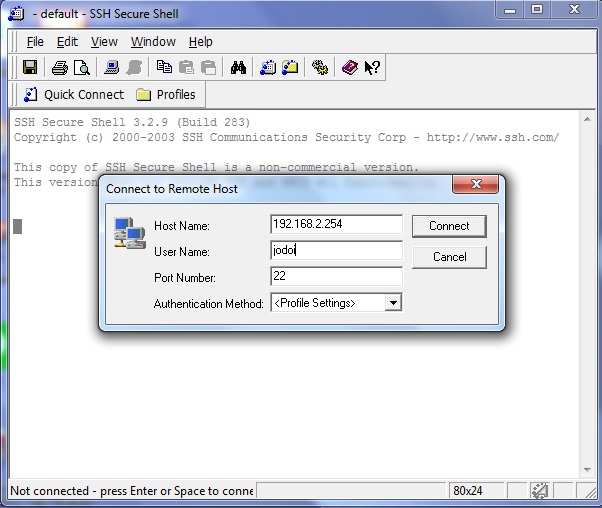The height and width of the screenshot is (508, 602).
Task: Click the Save toolbar icon
Action: pos(30,68)
